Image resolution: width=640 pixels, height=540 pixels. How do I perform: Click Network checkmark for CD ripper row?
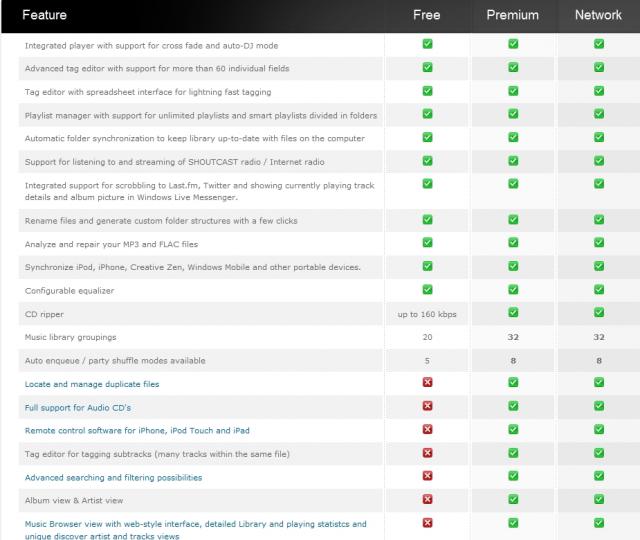click(x=599, y=313)
